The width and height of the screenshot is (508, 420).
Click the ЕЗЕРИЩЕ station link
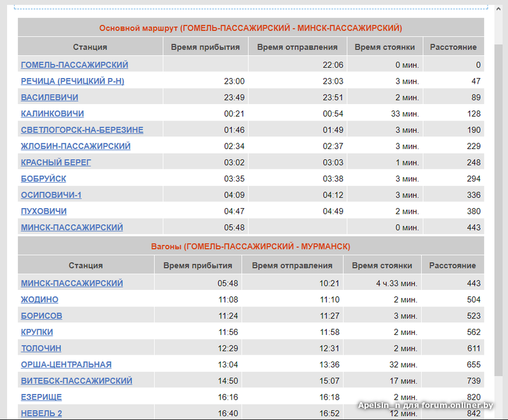coord(41,397)
